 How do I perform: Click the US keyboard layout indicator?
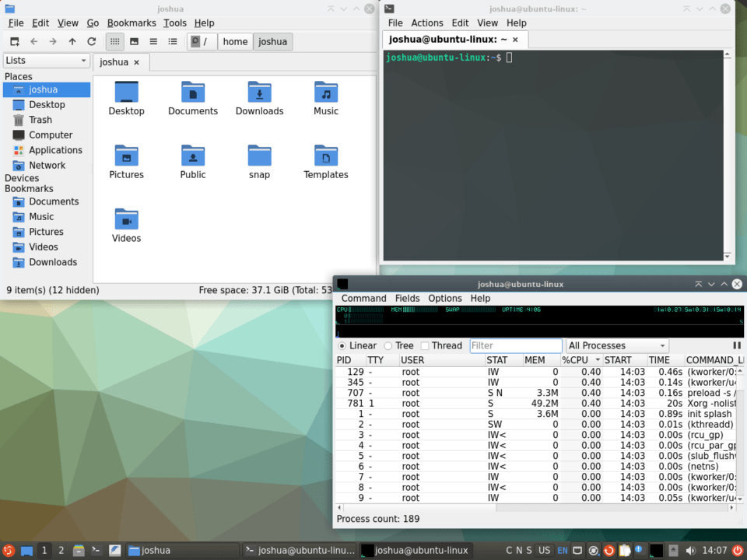click(545, 550)
